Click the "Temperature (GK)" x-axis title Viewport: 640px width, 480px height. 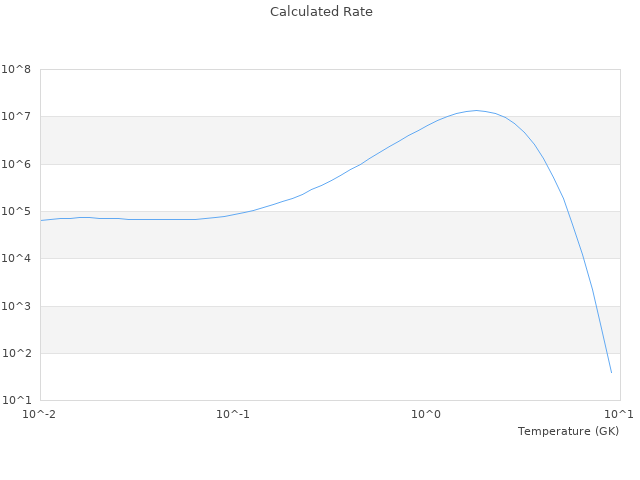568,431
